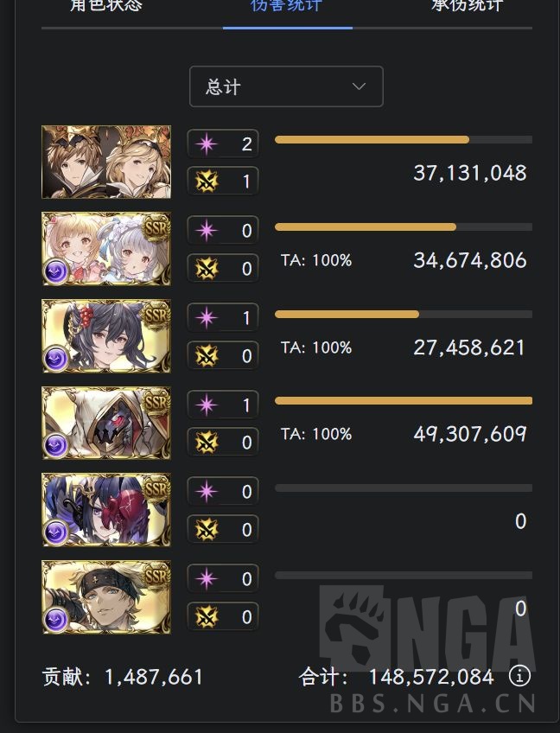Click the pink star icon in the 49,307,609 row
Image resolution: width=560 pixels, height=733 pixels.
(x=207, y=405)
